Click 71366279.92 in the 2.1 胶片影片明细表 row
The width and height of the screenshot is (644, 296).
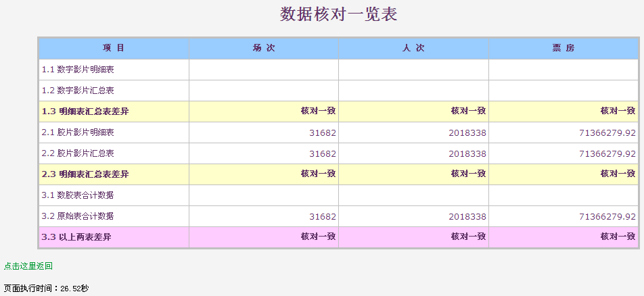point(607,132)
